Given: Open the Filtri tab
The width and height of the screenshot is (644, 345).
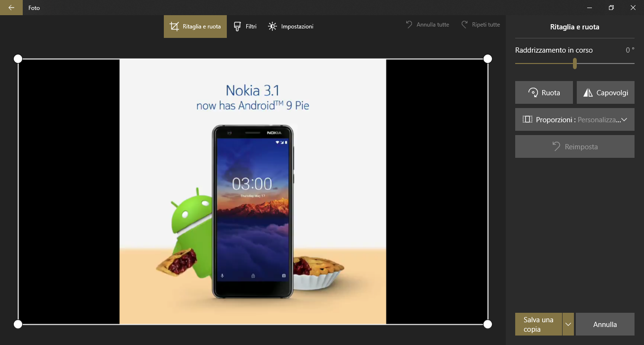Looking at the screenshot, I should tap(245, 27).
